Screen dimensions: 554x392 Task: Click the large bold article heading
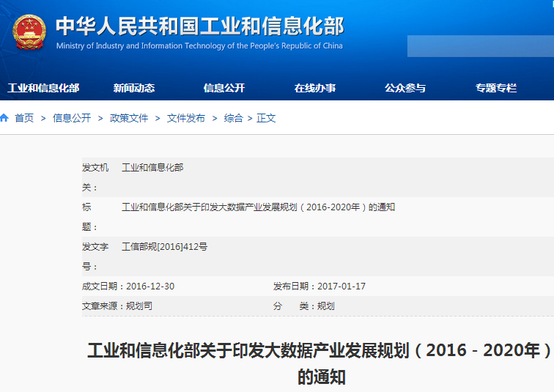[321, 363]
